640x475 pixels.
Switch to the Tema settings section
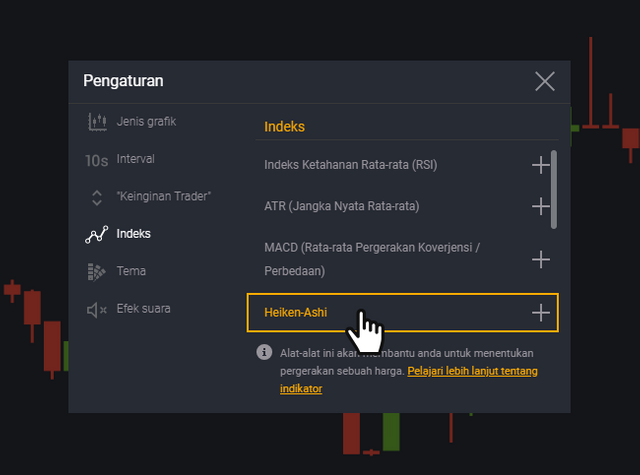132,271
